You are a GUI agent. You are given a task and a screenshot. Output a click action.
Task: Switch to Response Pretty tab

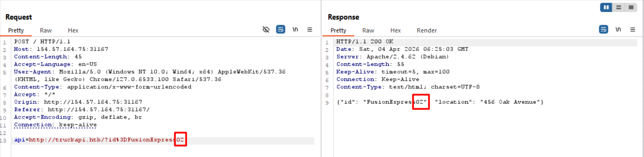(339, 31)
